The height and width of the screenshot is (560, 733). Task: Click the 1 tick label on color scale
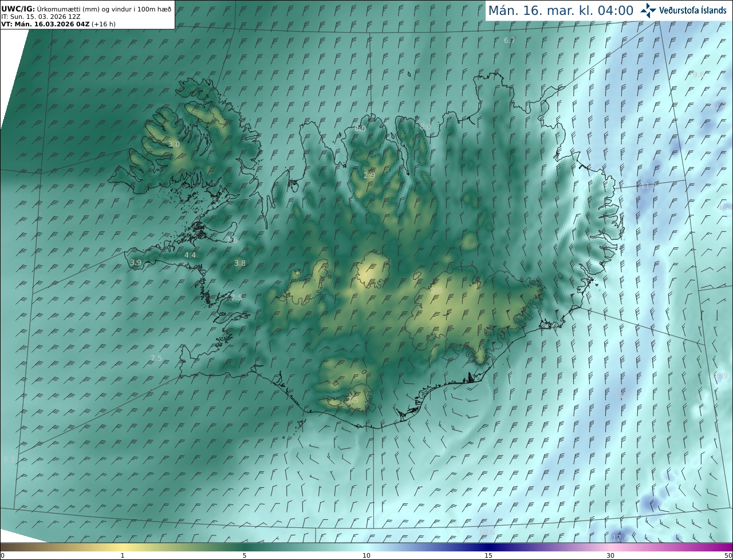(123, 555)
